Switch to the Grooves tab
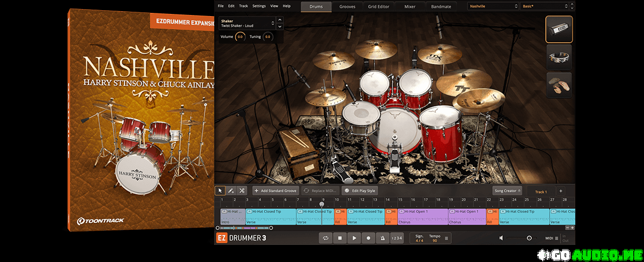This screenshot has height=262, width=644. coord(347,6)
